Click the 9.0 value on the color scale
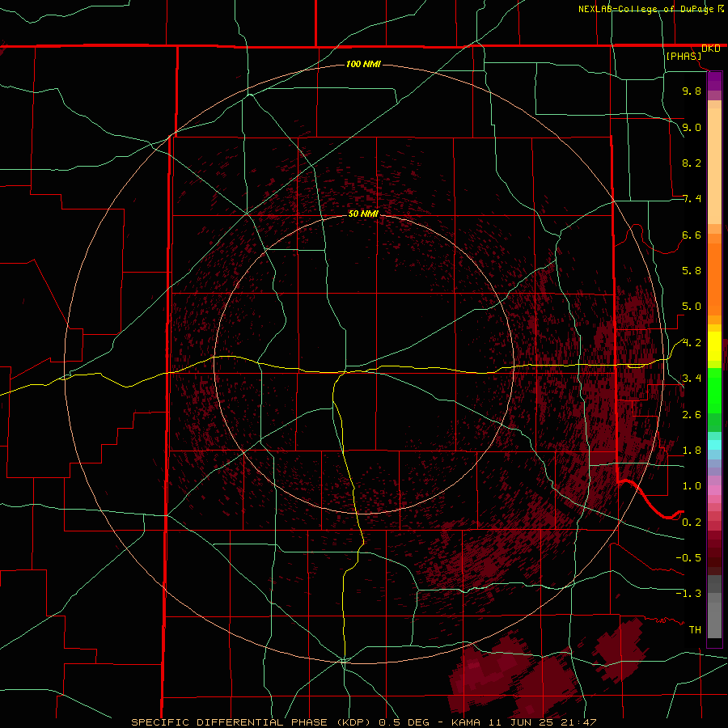728x728 pixels. [x=692, y=127]
